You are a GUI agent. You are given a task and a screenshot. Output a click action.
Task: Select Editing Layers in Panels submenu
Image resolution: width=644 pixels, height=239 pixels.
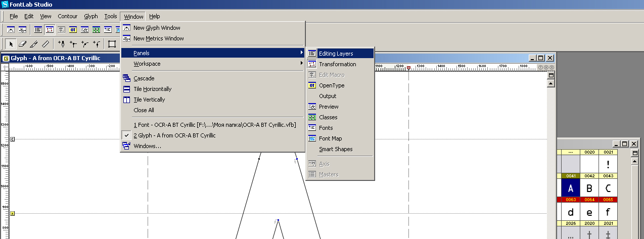[340, 54]
